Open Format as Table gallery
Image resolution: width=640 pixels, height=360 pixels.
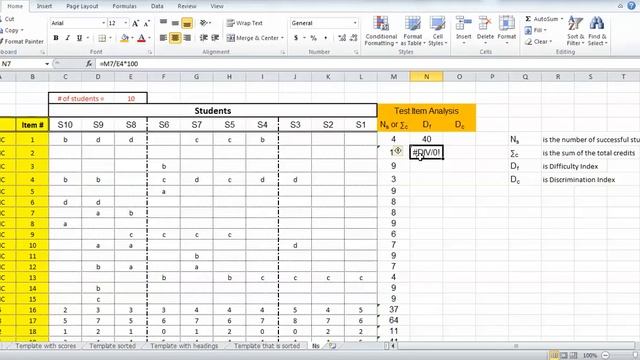point(413,31)
